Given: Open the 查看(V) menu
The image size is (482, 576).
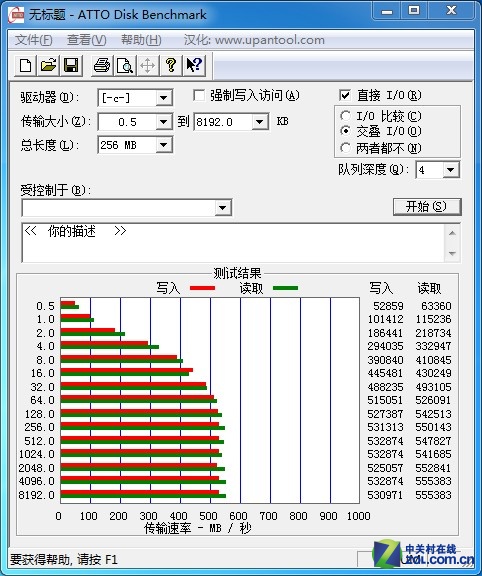Looking at the screenshot, I should click(x=87, y=40).
